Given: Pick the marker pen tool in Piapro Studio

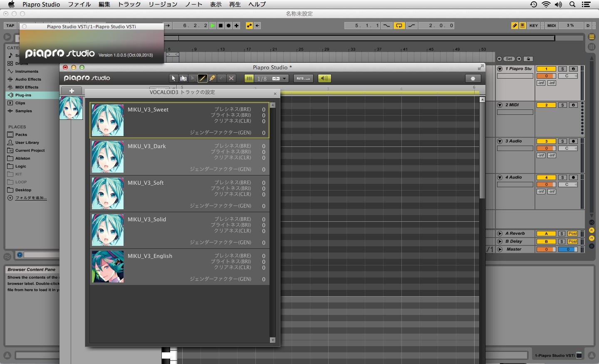Looking at the screenshot, I should 212,78.
